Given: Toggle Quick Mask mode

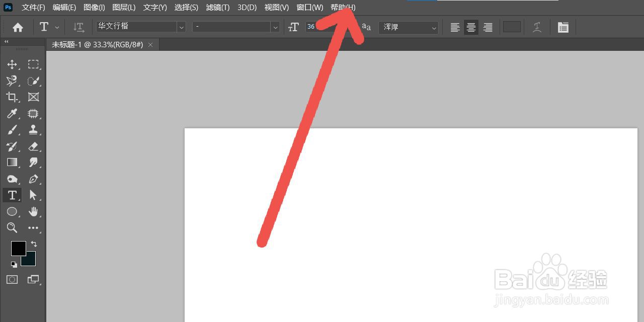Looking at the screenshot, I should [12, 279].
